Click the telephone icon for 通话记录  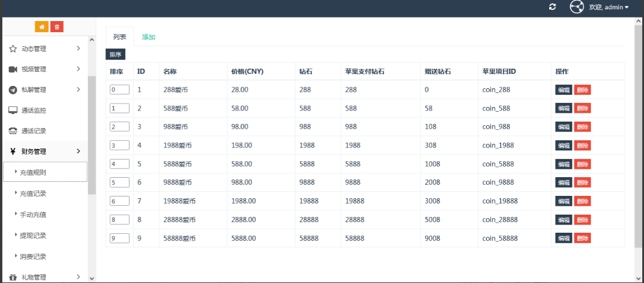point(13,131)
